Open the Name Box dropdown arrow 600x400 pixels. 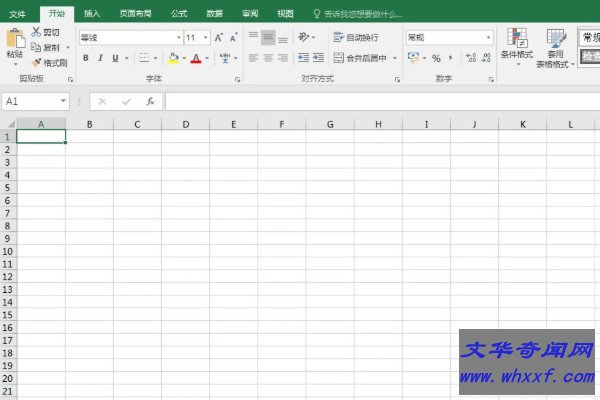point(63,101)
